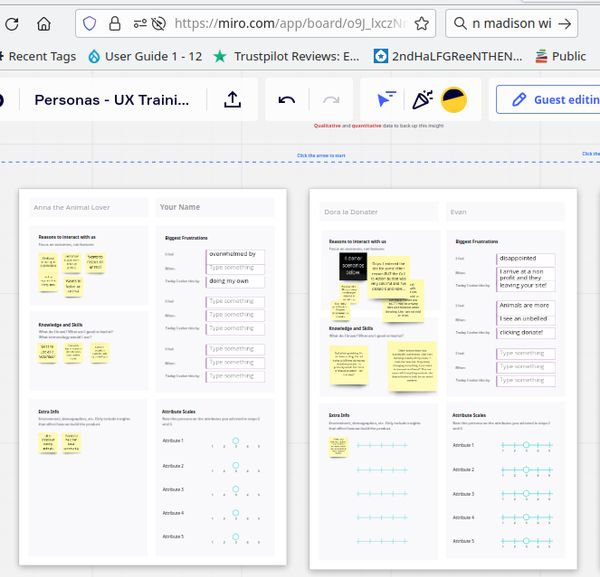
Task: Click 'Reasons to interact with us' in Anna frame
Action: point(67,237)
